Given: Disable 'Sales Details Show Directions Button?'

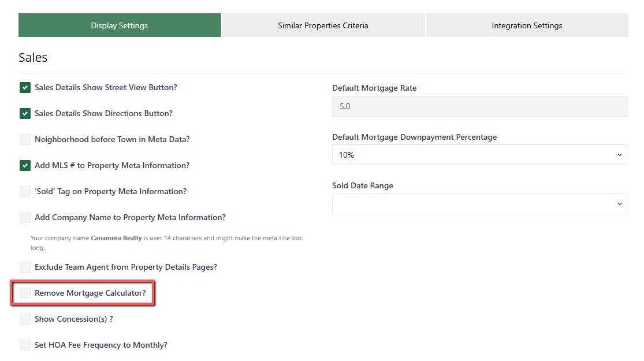Looking at the screenshot, I should pyautogui.click(x=25, y=113).
